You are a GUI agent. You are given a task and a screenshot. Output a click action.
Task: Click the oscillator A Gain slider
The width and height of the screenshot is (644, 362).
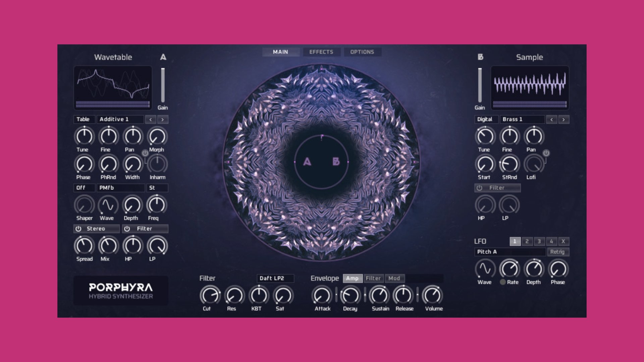click(163, 85)
